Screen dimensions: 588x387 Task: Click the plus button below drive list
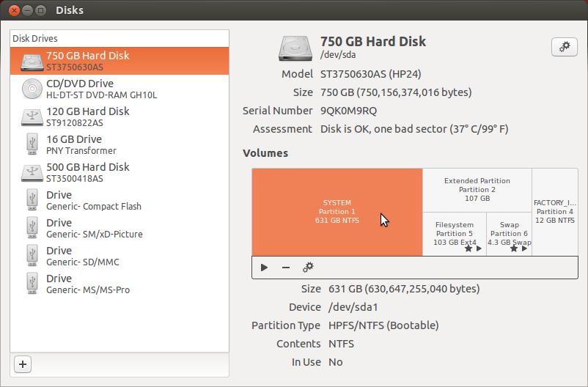tap(23, 364)
